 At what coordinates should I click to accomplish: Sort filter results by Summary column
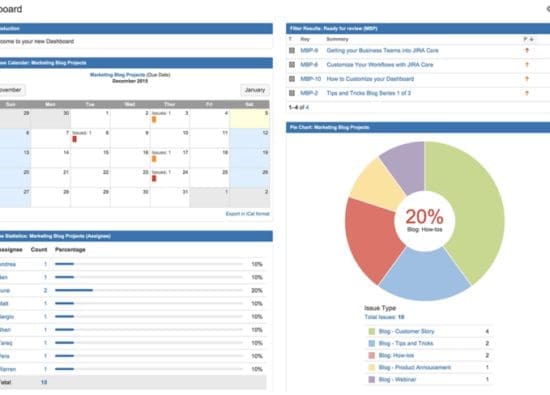point(337,39)
